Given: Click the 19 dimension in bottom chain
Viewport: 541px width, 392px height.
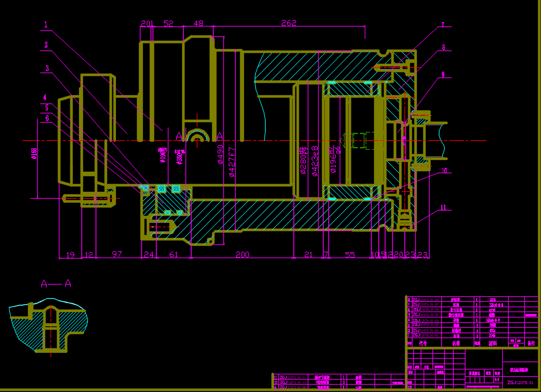Looking at the screenshot, I should coord(70,255).
